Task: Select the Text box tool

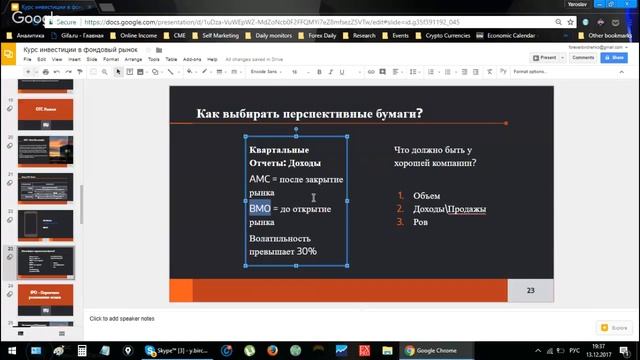Action: tap(129, 72)
